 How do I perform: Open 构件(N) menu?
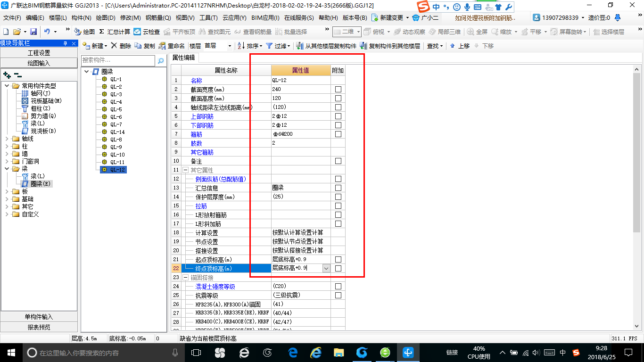point(81,18)
